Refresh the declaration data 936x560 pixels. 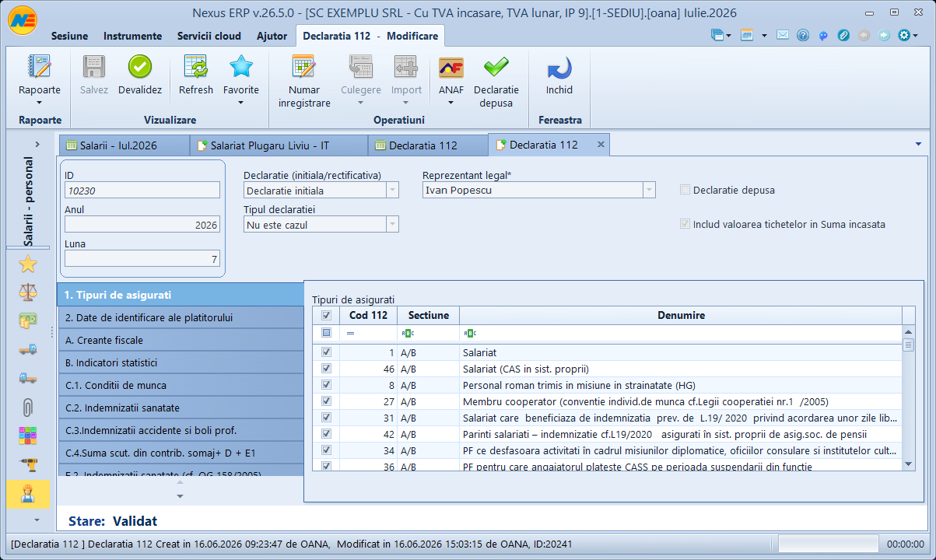click(196, 68)
